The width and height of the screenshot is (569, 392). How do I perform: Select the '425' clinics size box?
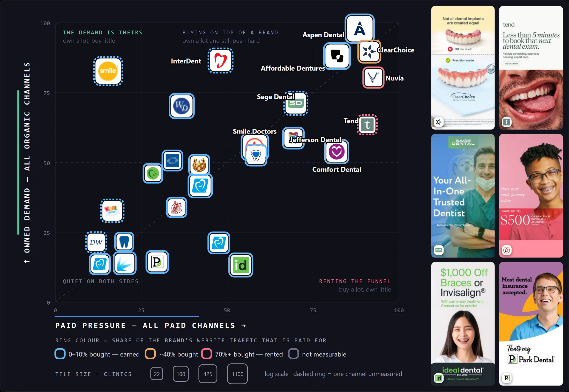(x=208, y=374)
